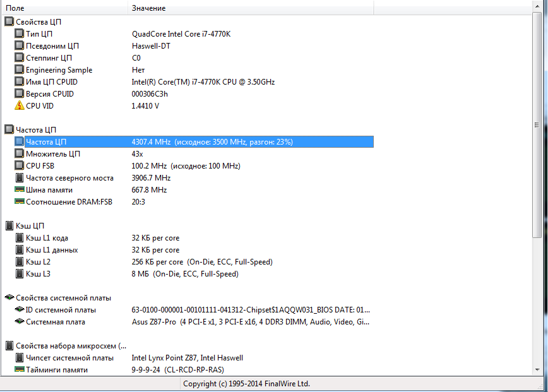The height and width of the screenshot is (392, 548).
Task: Click the CPU VID value 1.4410 V
Action: (x=145, y=106)
